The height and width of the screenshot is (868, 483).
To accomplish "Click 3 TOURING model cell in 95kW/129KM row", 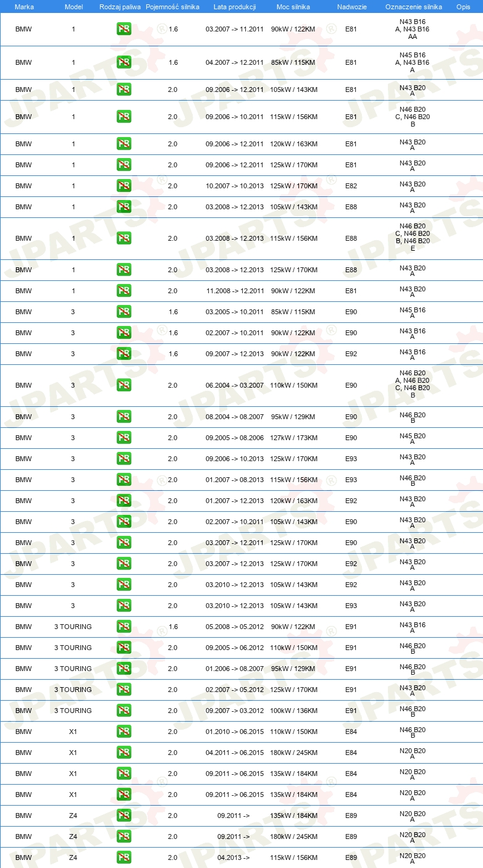I will (x=73, y=669).
